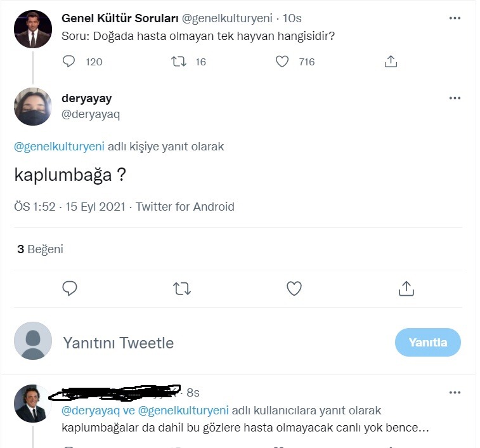Retweet the Genel Kültür Soruları question tweet
The width and height of the screenshot is (480, 448).
(x=179, y=62)
